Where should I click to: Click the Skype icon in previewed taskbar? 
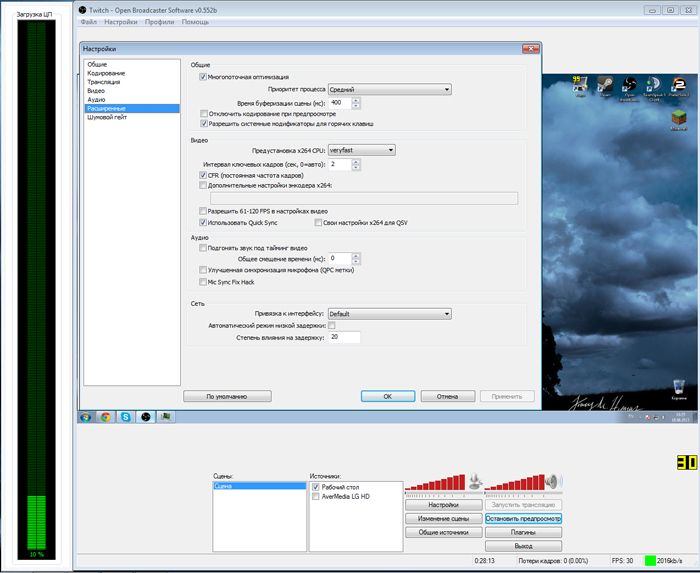pos(125,416)
